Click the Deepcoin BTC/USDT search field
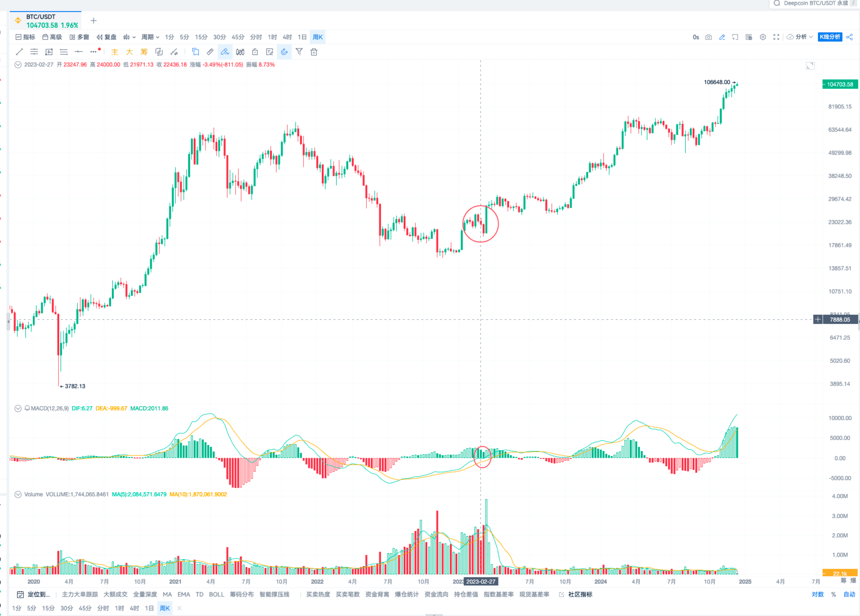Viewport: 860px width, 616px height. [x=814, y=3]
